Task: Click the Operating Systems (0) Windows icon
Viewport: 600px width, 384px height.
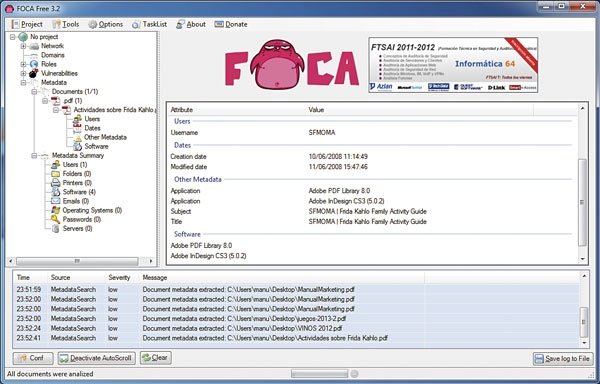Action: [56, 210]
